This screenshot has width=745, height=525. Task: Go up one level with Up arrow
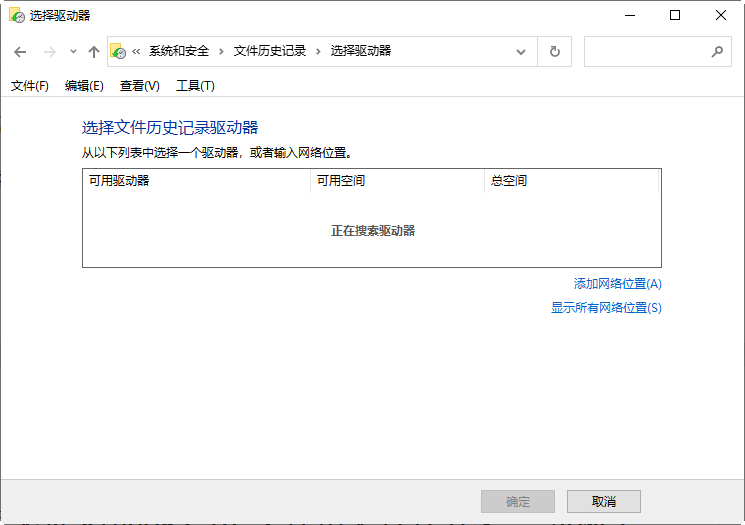coord(94,52)
